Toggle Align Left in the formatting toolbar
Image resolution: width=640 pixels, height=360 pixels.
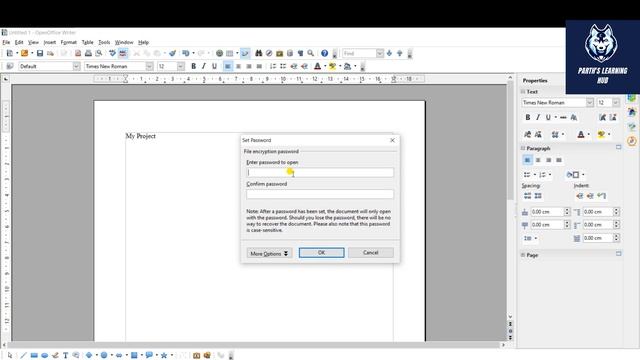coord(228,66)
